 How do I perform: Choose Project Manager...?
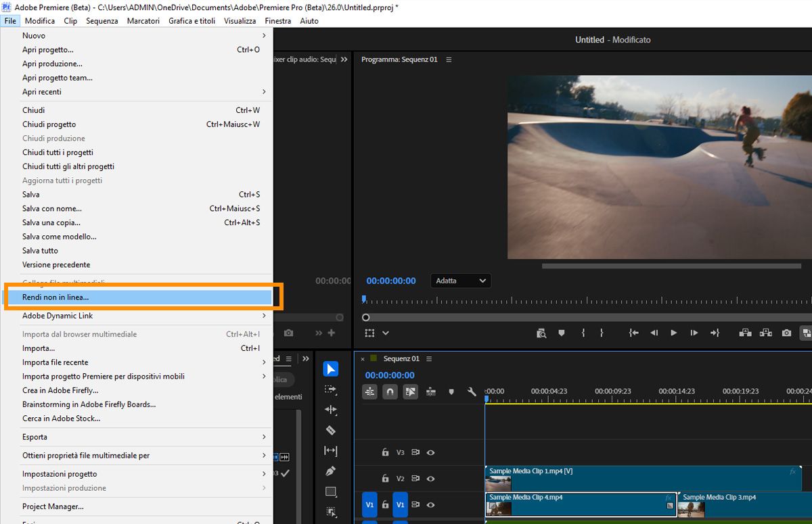135,506
